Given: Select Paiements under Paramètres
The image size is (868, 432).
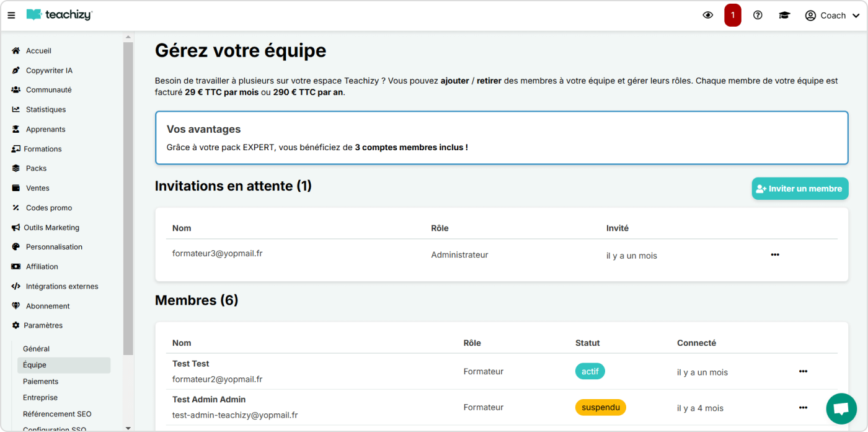Looking at the screenshot, I should click(40, 381).
